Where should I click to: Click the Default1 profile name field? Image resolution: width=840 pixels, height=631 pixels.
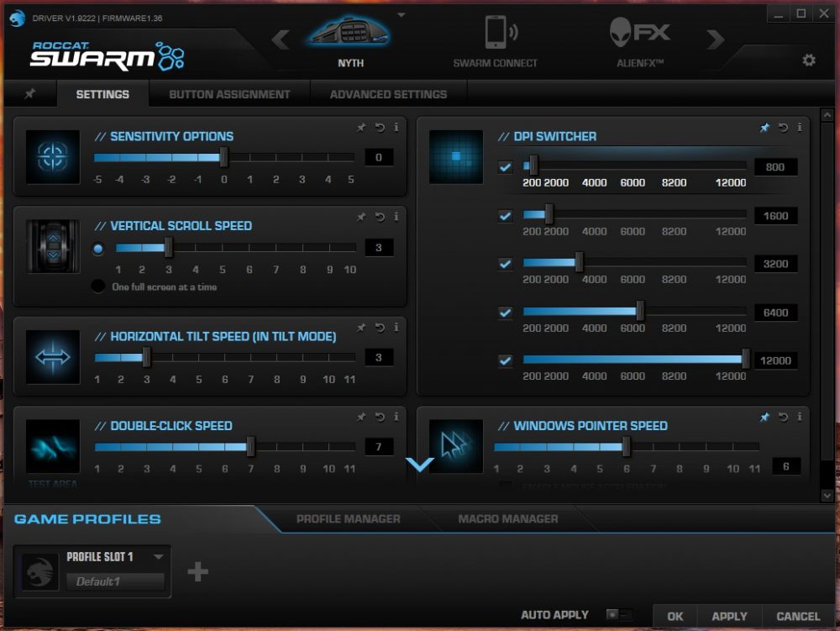(115, 581)
